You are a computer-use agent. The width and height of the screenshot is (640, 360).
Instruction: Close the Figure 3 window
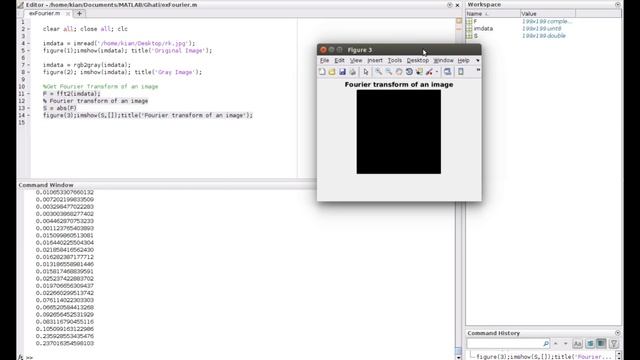click(x=323, y=50)
